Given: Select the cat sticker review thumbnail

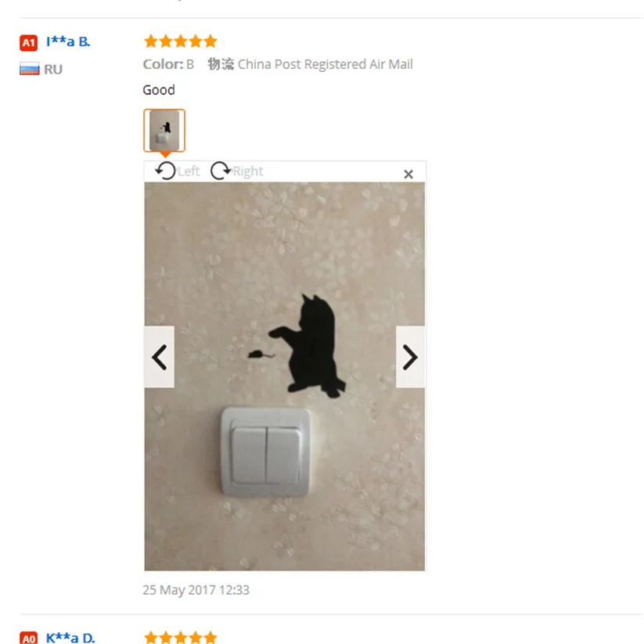Looking at the screenshot, I should point(164,130).
